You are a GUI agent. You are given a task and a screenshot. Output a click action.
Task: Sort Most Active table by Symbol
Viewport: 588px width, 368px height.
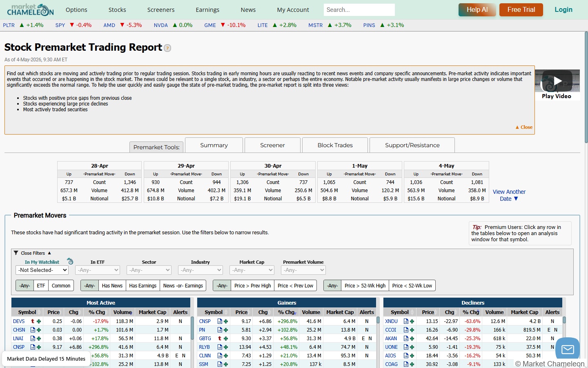pyautogui.click(x=27, y=312)
